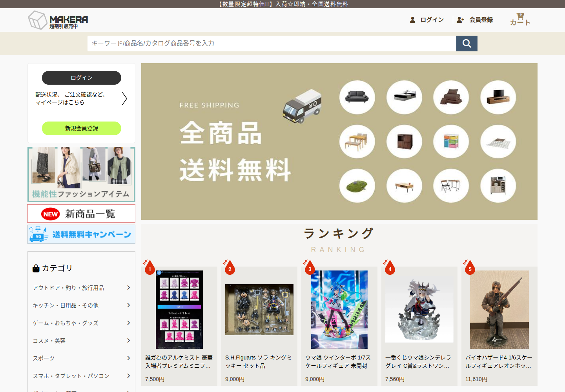This screenshot has height=392, width=565.
Task: Click the 全商品送料無料 main banner
Action: [x=339, y=142]
